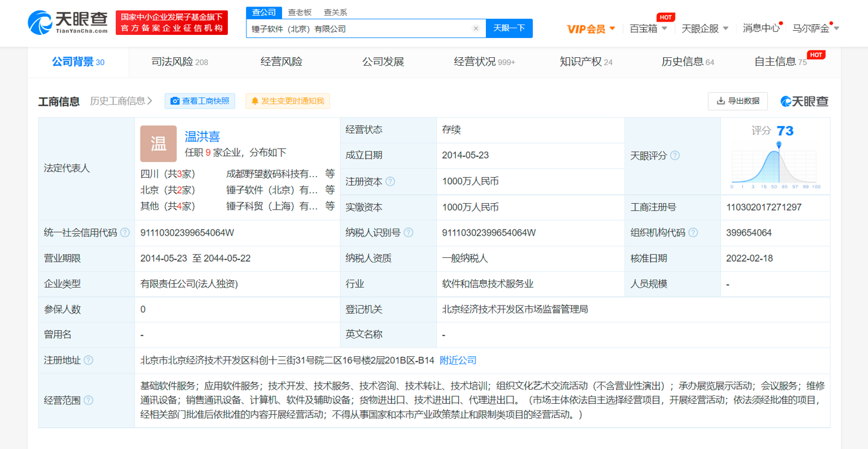
Task: Select the registration number 110302017271297
Action: point(764,207)
